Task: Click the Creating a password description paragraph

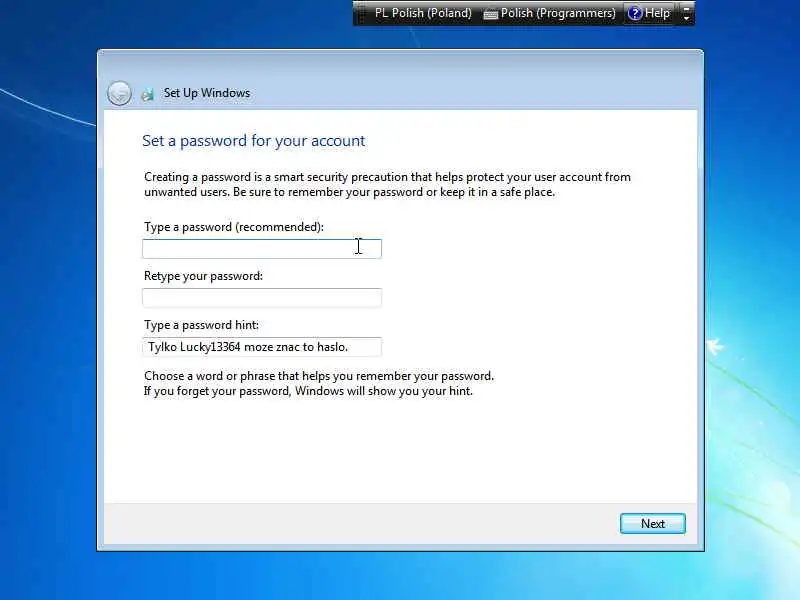Action: (x=387, y=185)
